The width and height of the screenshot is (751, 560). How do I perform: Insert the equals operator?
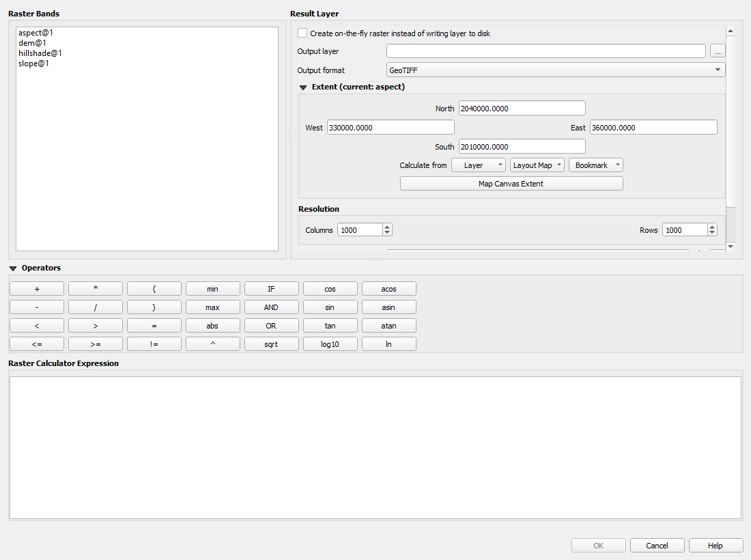click(154, 326)
